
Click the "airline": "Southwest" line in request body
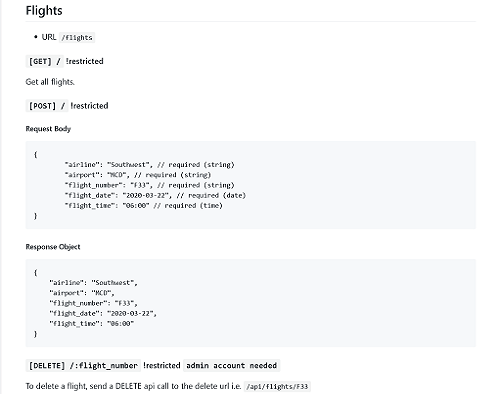(149, 165)
